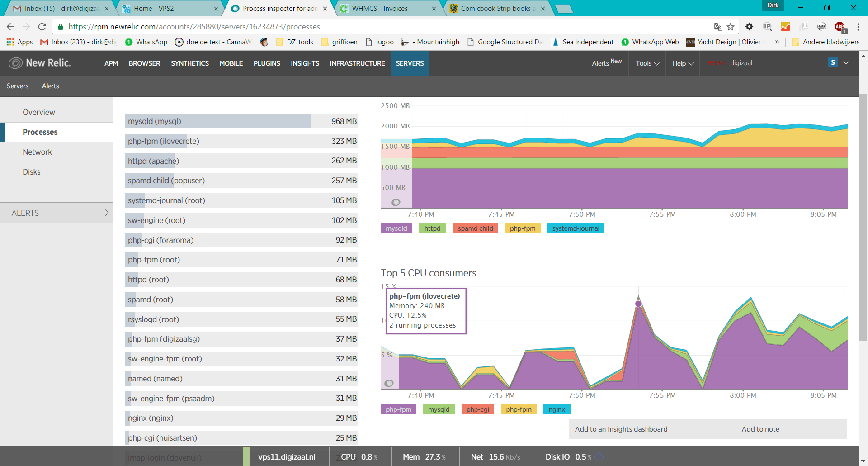
Task: Click the help question icon in status bar
Action: [x=599, y=457]
